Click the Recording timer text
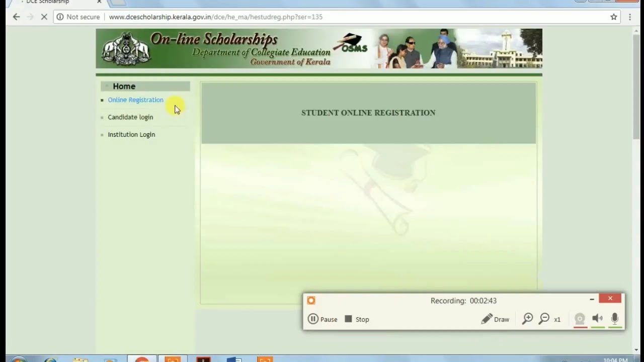This screenshot has width=644, height=362. [463, 301]
